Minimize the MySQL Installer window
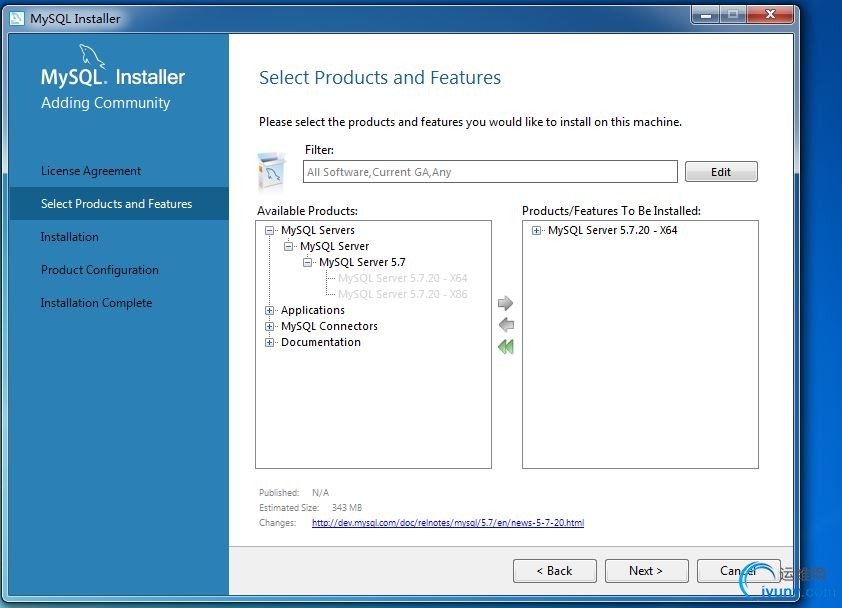Image resolution: width=842 pixels, height=608 pixels. click(706, 15)
